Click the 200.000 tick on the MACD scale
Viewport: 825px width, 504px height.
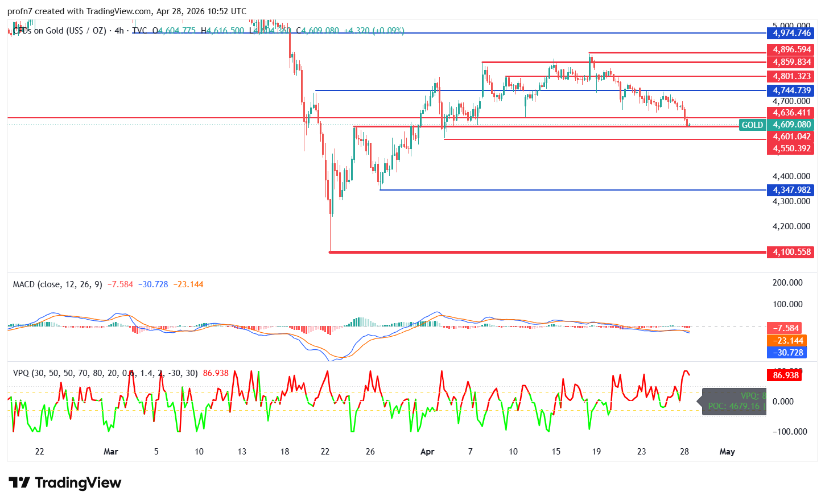pos(787,283)
